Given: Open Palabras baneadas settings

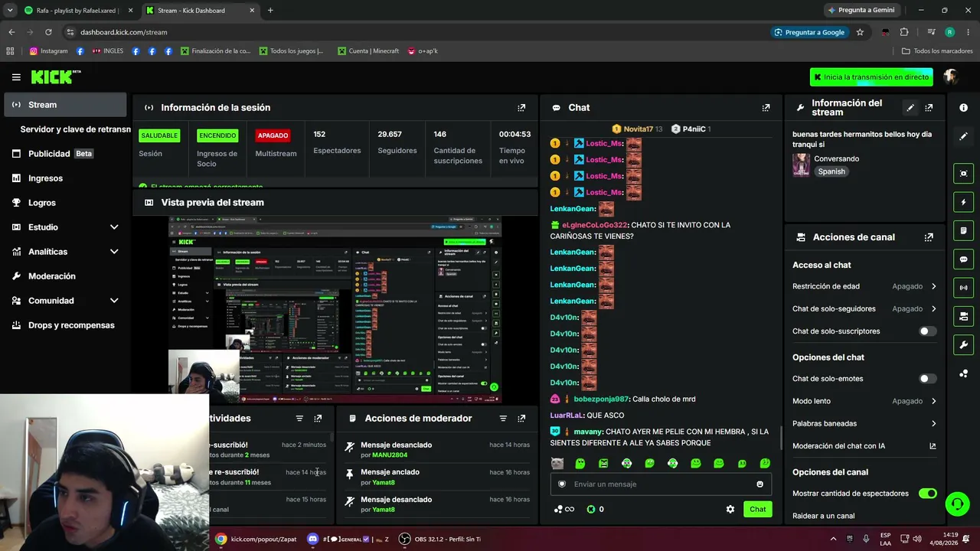Looking at the screenshot, I should click(x=864, y=423).
